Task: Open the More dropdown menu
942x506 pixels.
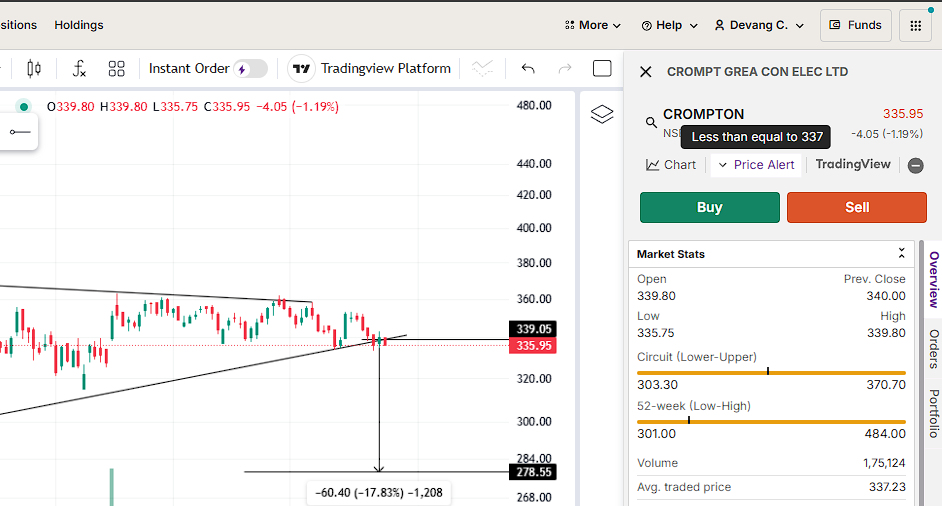Action: [592, 25]
